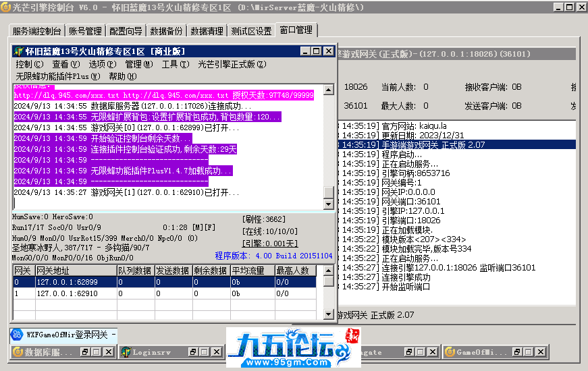Click the 发送数据 column header
The image size is (588, 371).
click(x=173, y=270)
